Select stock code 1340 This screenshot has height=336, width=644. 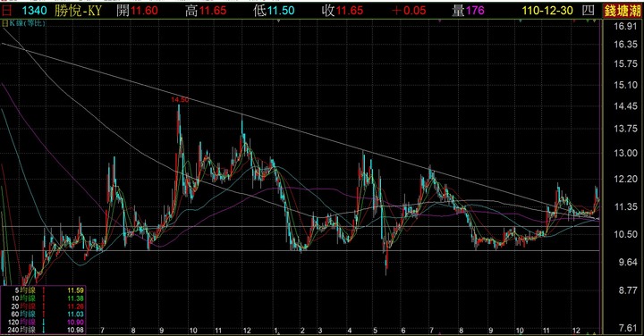(x=35, y=11)
